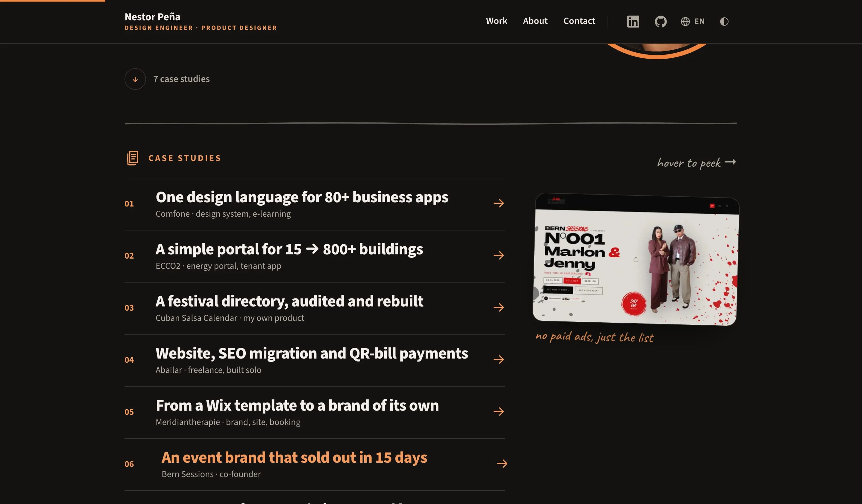The height and width of the screenshot is (504, 862).
Task: Click the number 06 label
Action: point(129,464)
